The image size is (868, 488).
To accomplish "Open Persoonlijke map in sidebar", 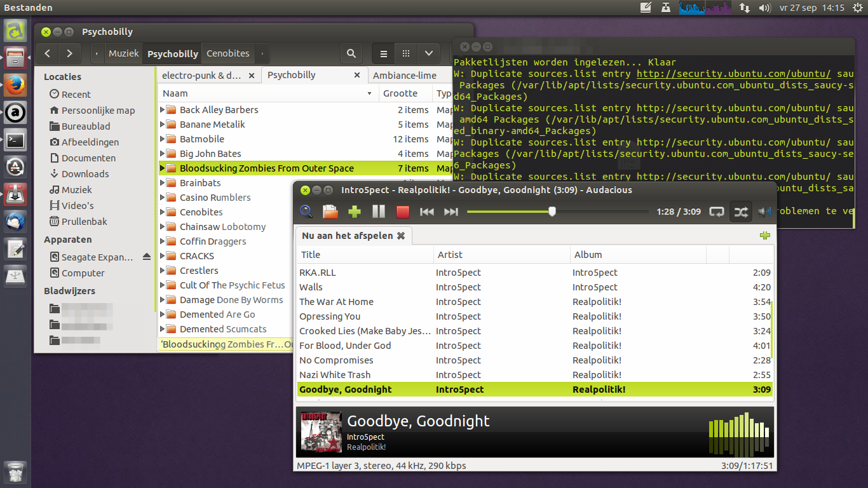I will click(92, 111).
